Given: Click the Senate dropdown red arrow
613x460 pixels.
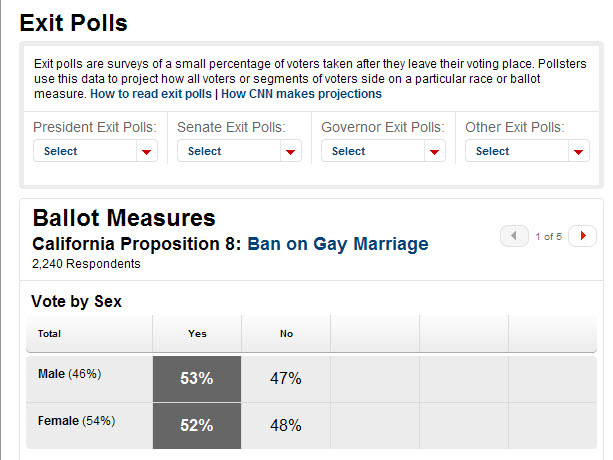Looking at the screenshot, I should 290,152.
